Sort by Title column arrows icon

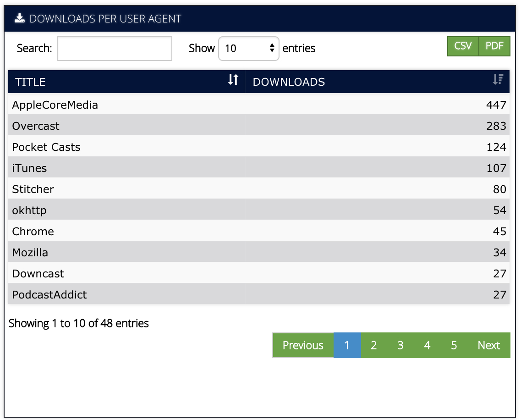coord(233,80)
